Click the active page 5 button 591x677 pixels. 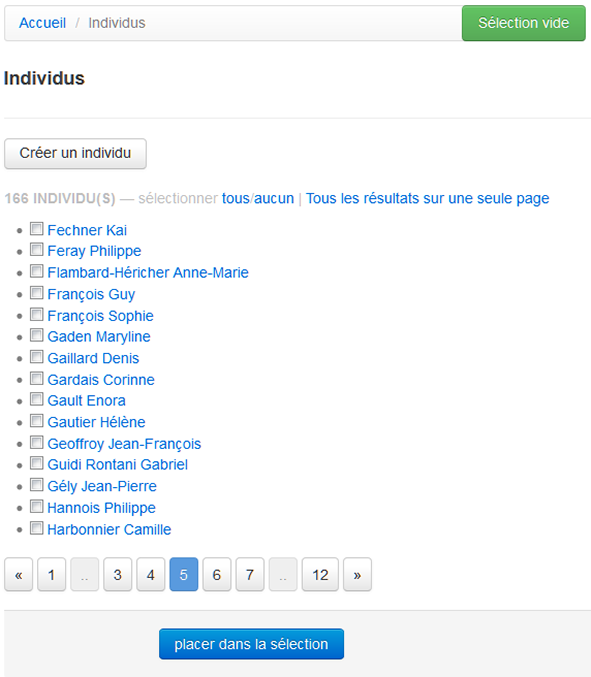183,574
